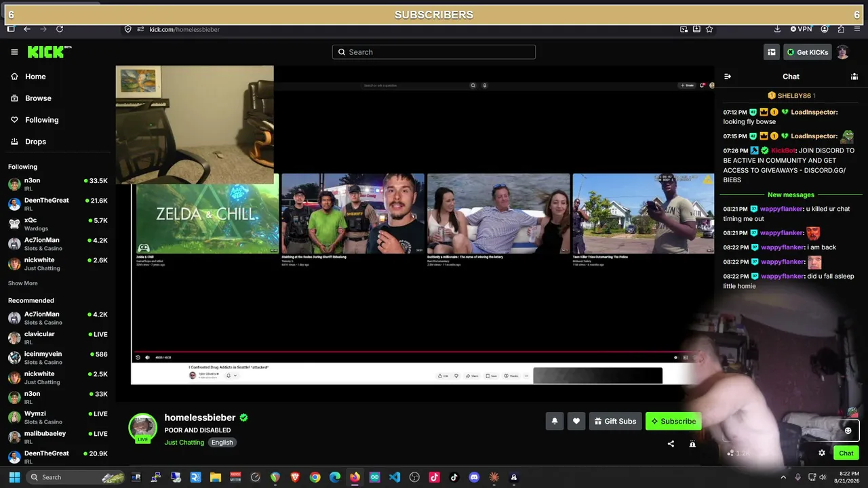The image size is (868, 488).
Task: Click the green Subscribe button
Action: coord(673,421)
